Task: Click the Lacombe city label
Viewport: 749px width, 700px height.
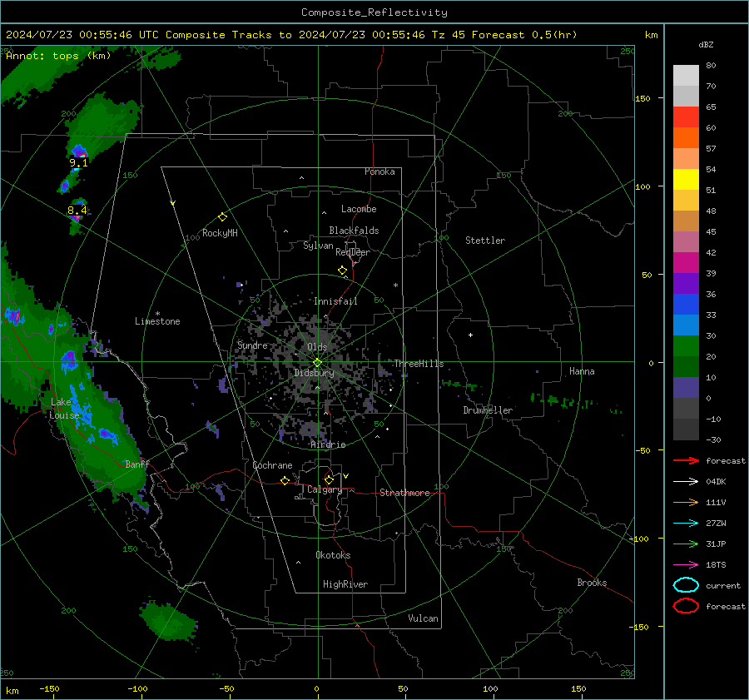Action: (x=359, y=209)
